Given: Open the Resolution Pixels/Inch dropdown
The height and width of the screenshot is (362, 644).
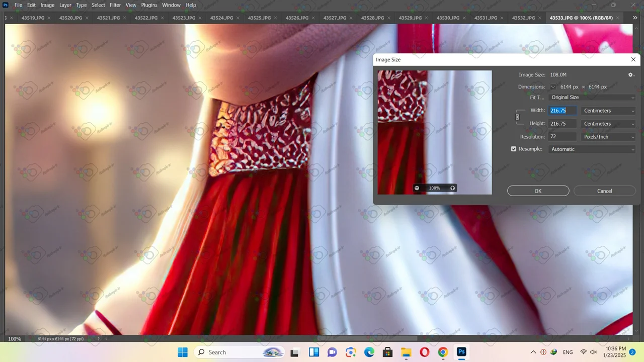Looking at the screenshot, I should [x=608, y=137].
